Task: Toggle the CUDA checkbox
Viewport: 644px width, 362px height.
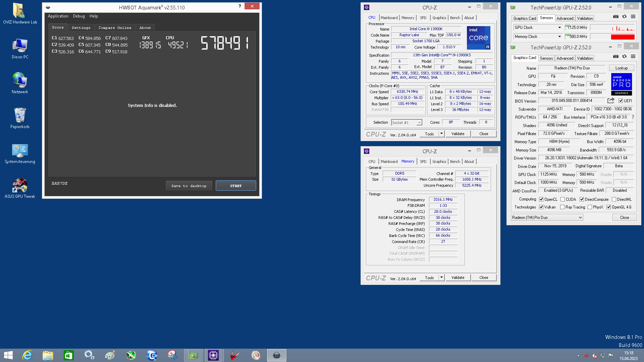Action: [x=562, y=199]
